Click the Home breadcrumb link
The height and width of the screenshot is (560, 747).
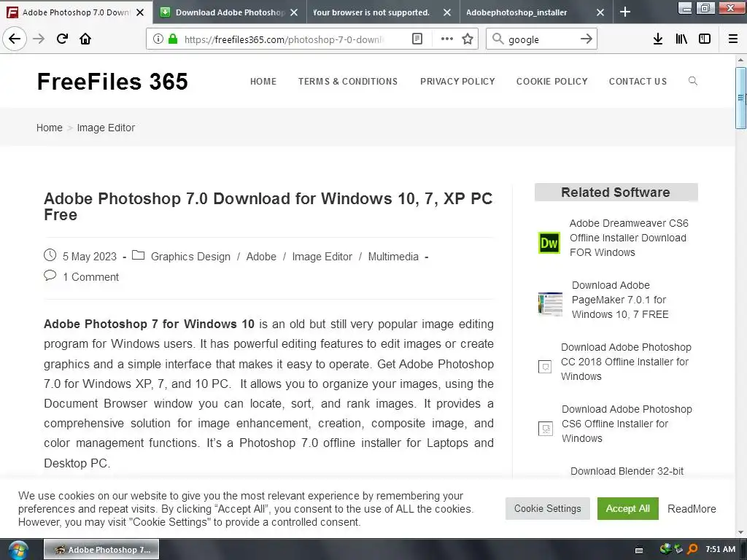pyautogui.click(x=50, y=128)
